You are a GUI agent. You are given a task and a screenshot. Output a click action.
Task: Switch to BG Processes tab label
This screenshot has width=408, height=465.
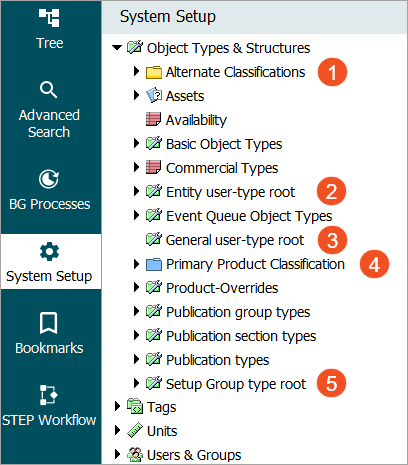tap(49, 204)
